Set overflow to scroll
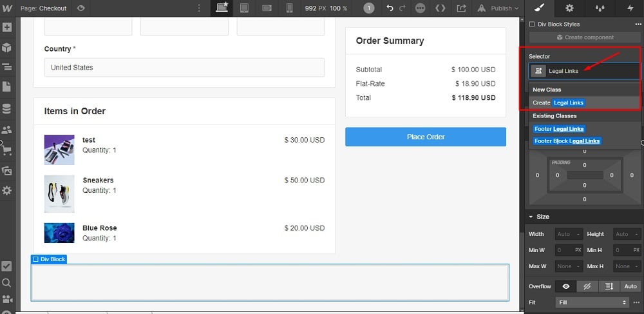The image size is (644, 314). 609,286
